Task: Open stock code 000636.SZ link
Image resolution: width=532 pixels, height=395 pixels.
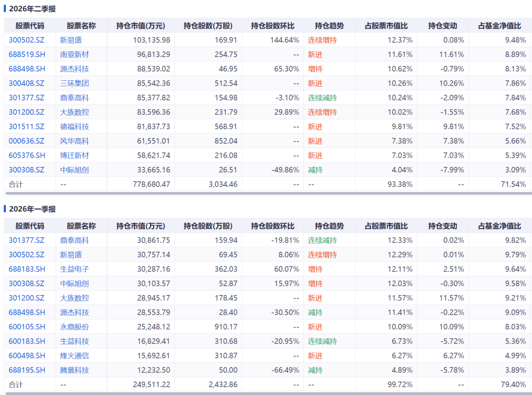Action: (x=27, y=141)
